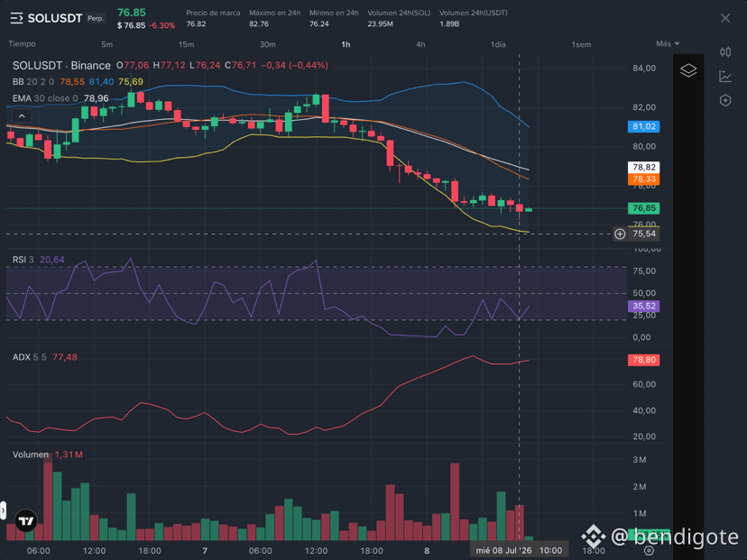Image resolution: width=747 pixels, height=560 pixels.
Task: Select the 15m timeframe
Action: [x=186, y=44]
